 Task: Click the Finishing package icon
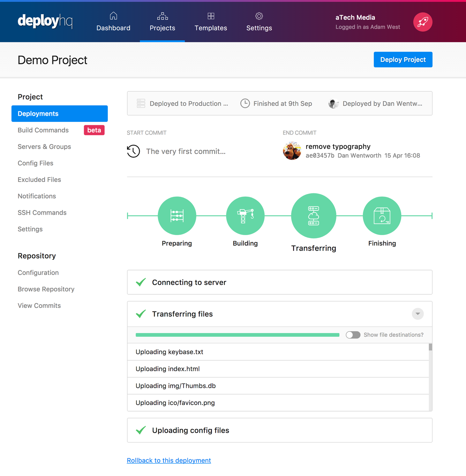pyautogui.click(x=382, y=215)
